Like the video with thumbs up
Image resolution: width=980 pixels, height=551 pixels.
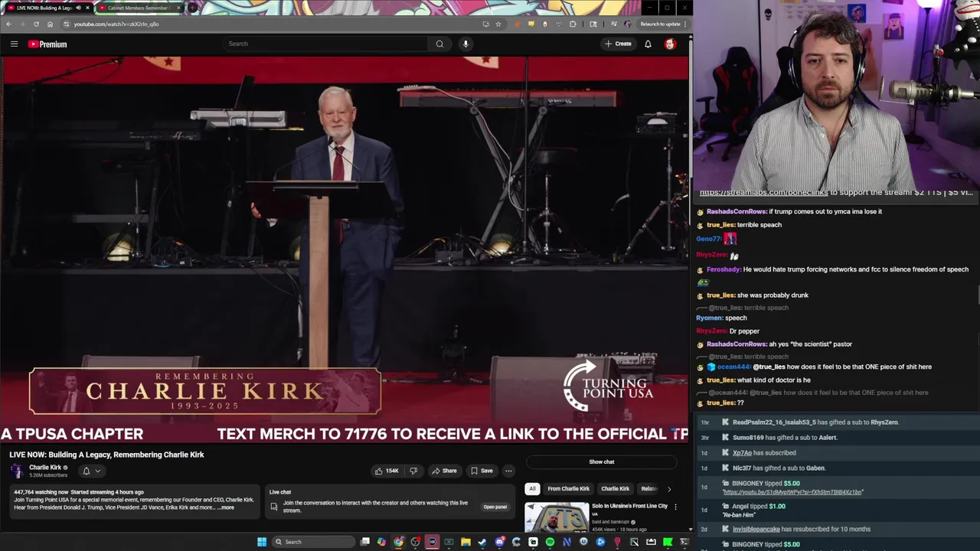pyautogui.click(x=387, y=471)
